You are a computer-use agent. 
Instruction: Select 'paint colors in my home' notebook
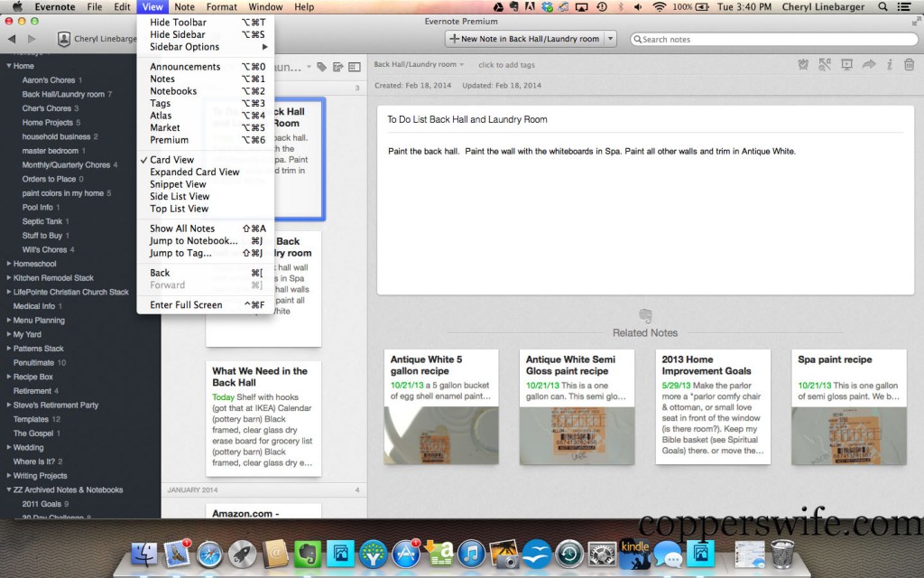(x=63, y=193)
